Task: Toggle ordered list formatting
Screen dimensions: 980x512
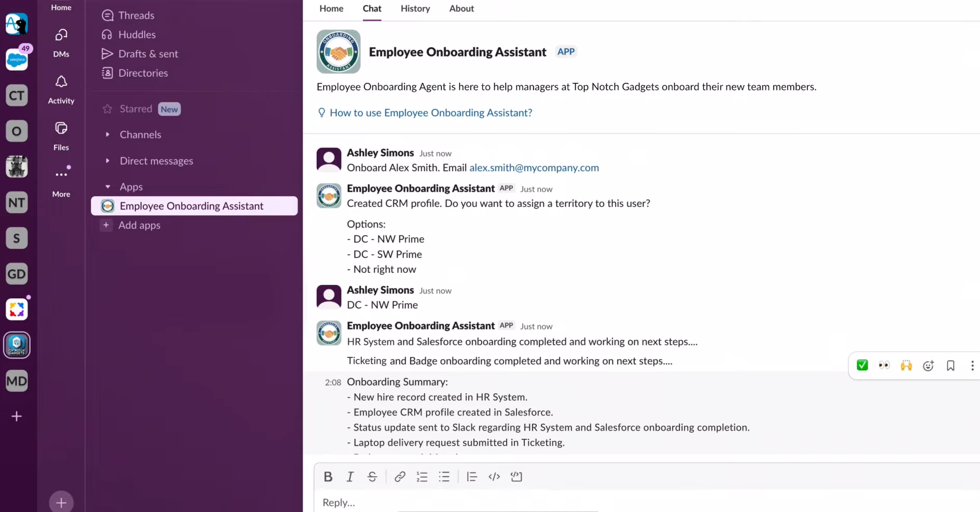Action: tap(422, 477)
